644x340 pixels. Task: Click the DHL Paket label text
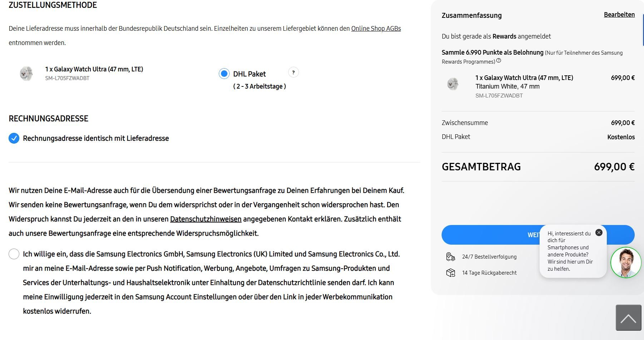[x=249, y=74]
